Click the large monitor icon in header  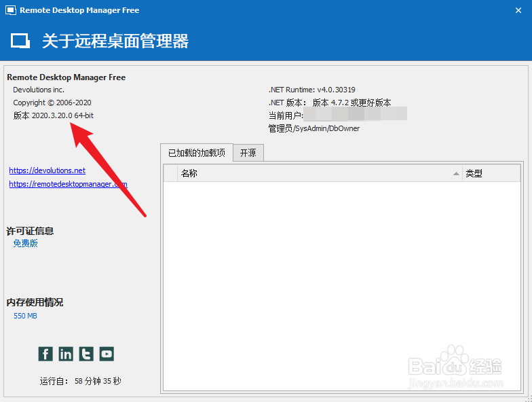[x=20, y=41]
